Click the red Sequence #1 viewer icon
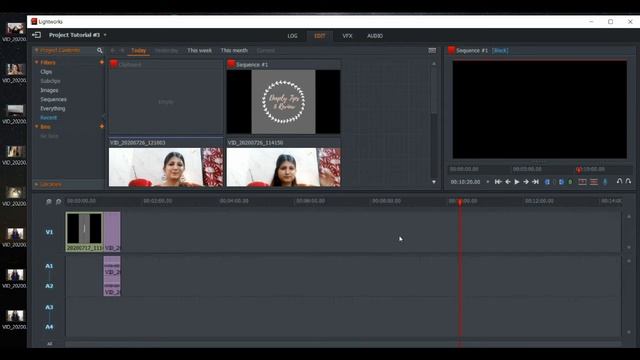 [x=451, y=50]
